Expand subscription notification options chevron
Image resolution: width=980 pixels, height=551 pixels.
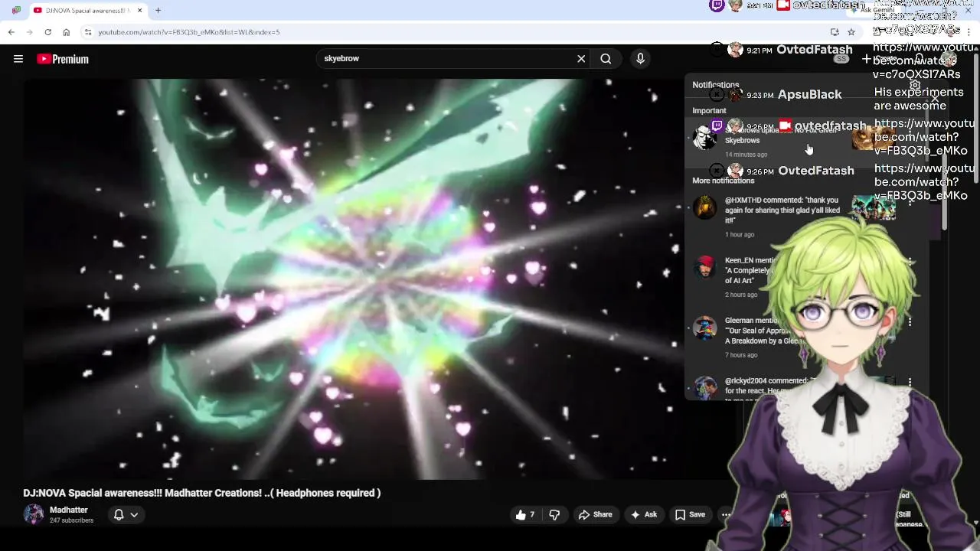(x=134, y=515)
